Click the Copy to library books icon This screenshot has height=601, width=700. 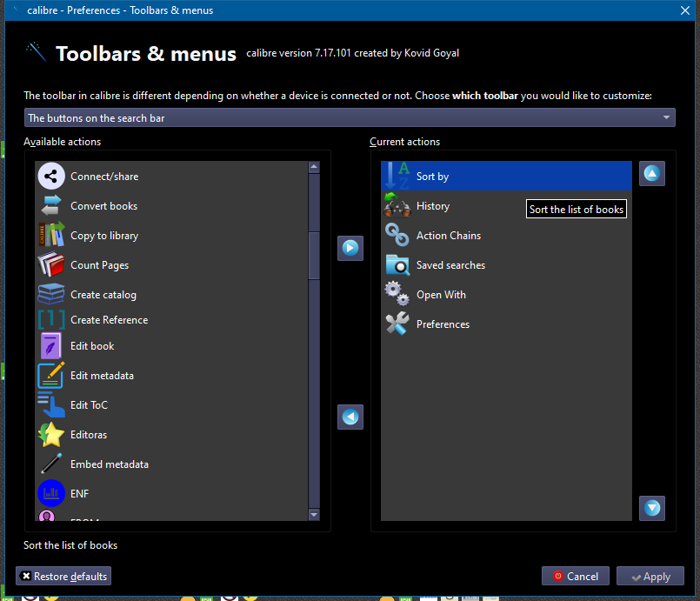[x=51, y=236]
